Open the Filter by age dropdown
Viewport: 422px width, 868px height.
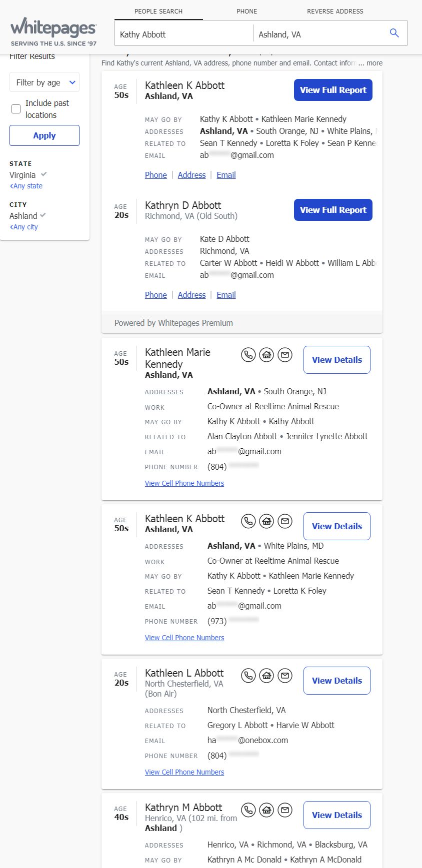pyautogui.click(x=44, y=82)
